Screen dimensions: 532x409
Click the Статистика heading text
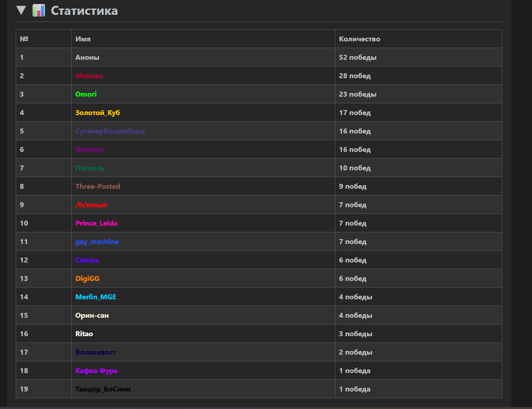(84, 10)
